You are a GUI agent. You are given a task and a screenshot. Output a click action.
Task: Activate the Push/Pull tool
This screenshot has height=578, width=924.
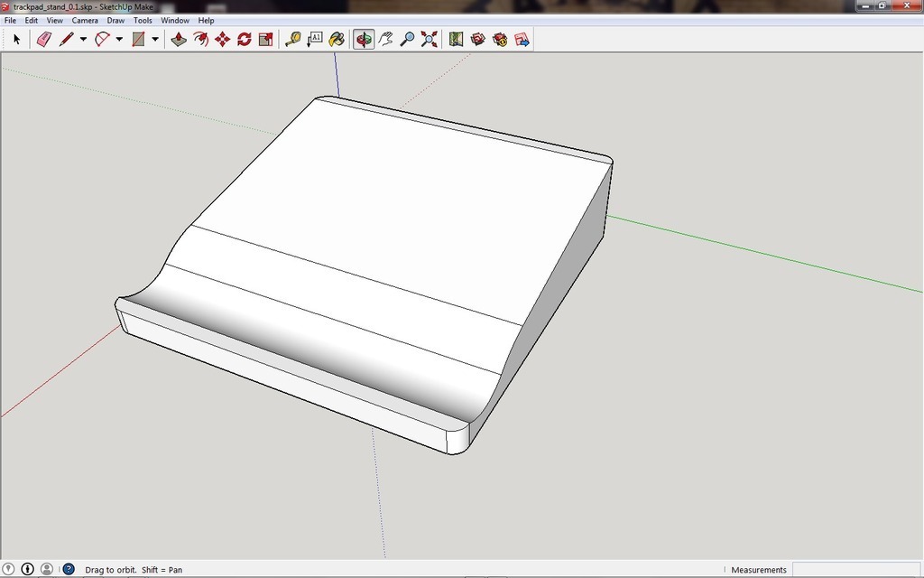tap(177, 38)
